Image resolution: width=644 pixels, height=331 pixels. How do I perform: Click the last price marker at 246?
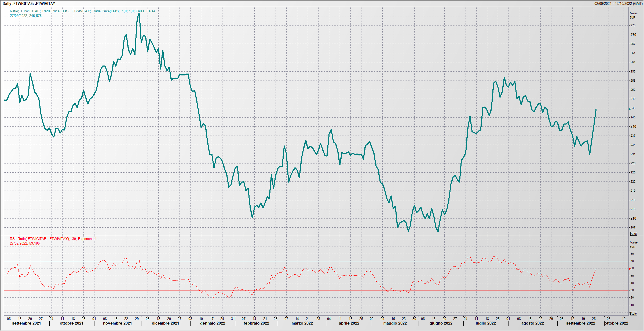pos(630,109)
